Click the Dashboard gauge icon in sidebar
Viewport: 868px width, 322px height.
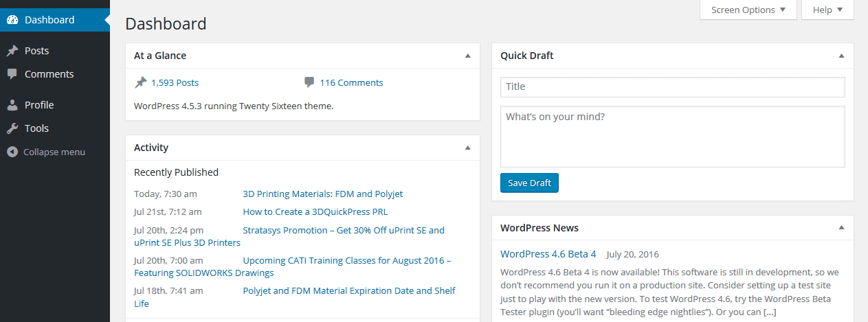[12, 20]
